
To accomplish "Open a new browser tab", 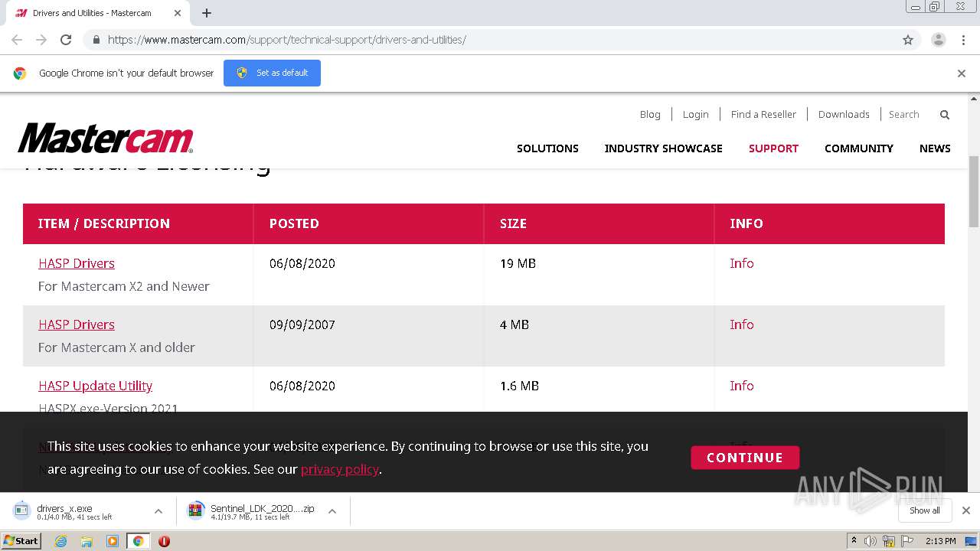I will coord(207,13).
